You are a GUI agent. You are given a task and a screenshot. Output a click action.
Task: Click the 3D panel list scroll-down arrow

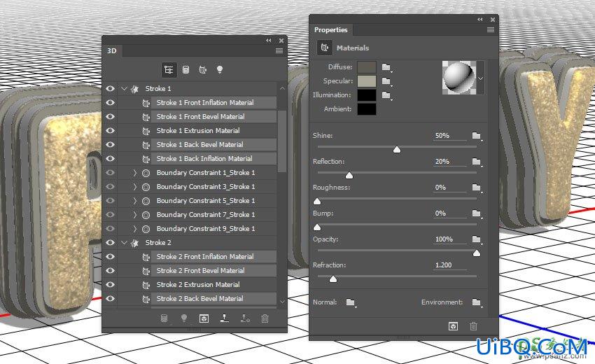(282, 302)
